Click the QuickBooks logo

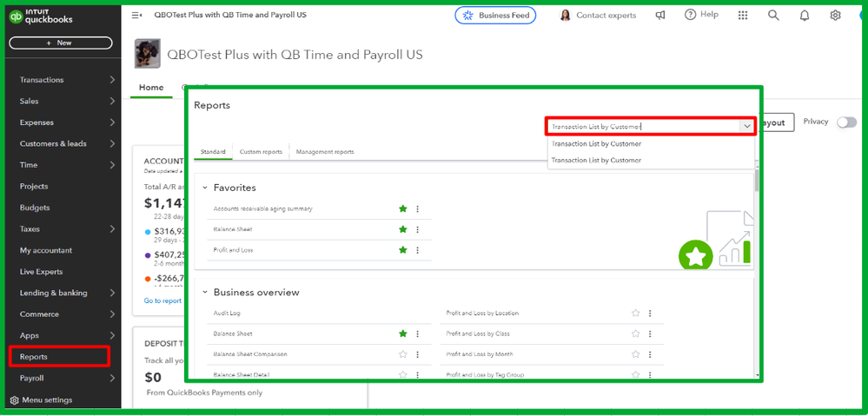coord(41,17)
